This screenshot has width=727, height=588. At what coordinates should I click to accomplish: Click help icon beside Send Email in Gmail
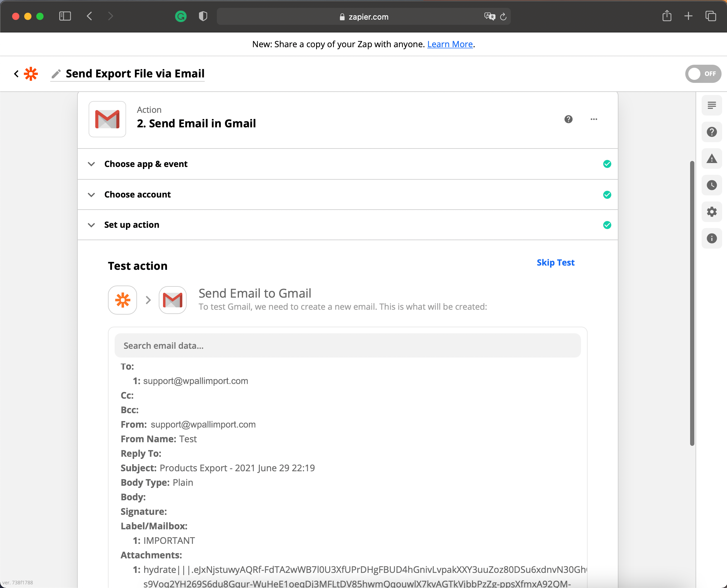click(568, 119)
